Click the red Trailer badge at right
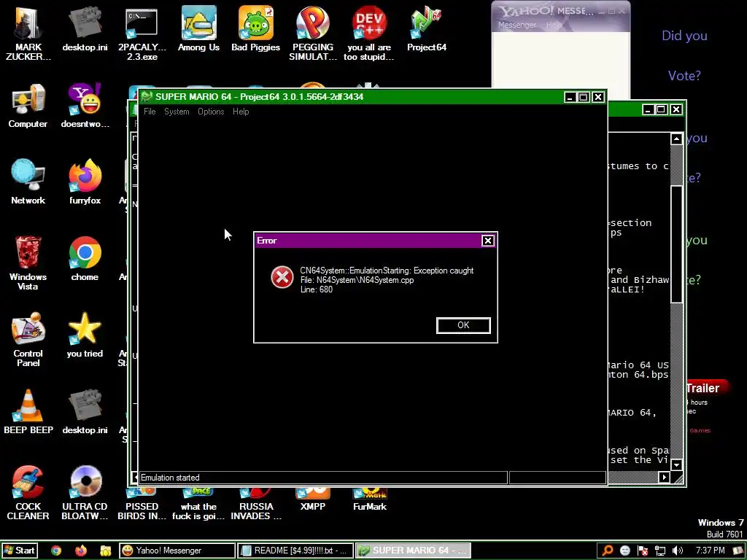Viewport: 747px width, 560px height. [708, 388]
